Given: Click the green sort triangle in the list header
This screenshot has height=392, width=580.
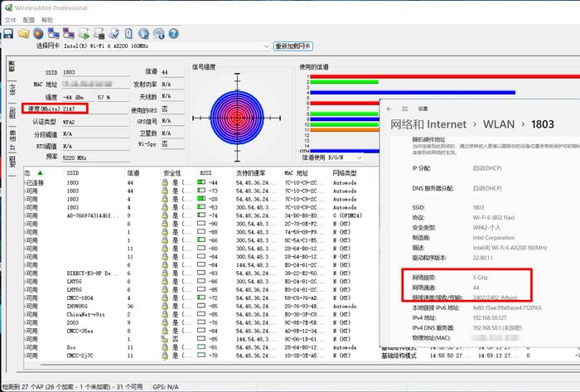Looking at the screenshot, I should coord(40,172).
